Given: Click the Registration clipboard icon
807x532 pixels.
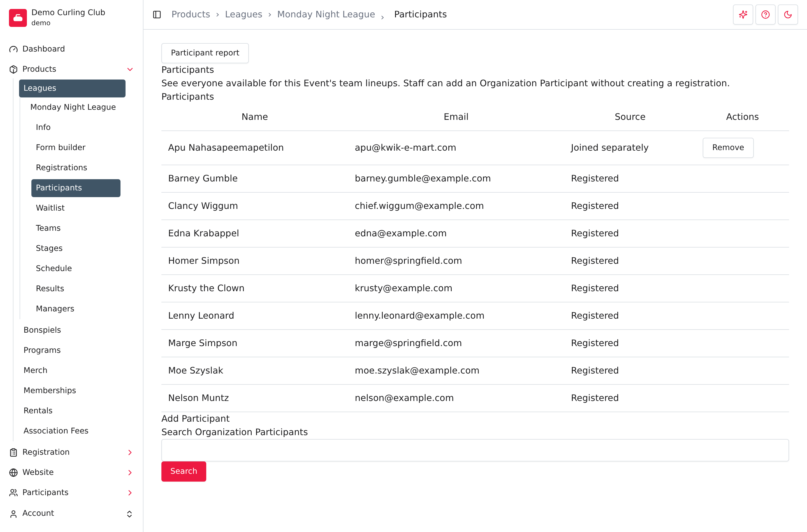Looking at the screenshot, I should (13, 452).
